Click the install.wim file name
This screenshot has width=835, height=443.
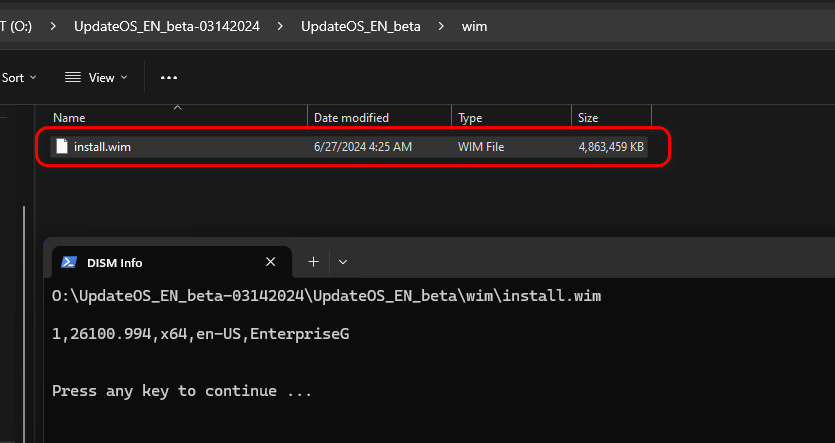102,147
